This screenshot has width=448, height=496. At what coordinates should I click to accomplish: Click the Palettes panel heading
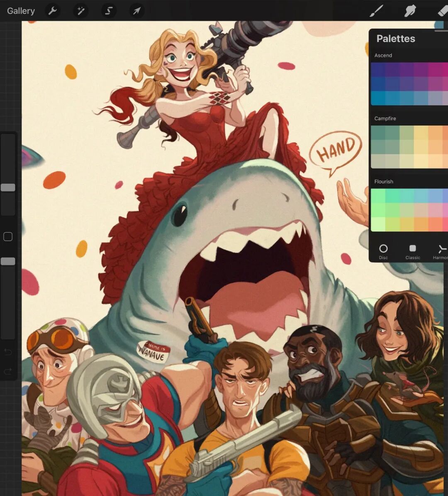pyautogui.click(x=395, y=39)
